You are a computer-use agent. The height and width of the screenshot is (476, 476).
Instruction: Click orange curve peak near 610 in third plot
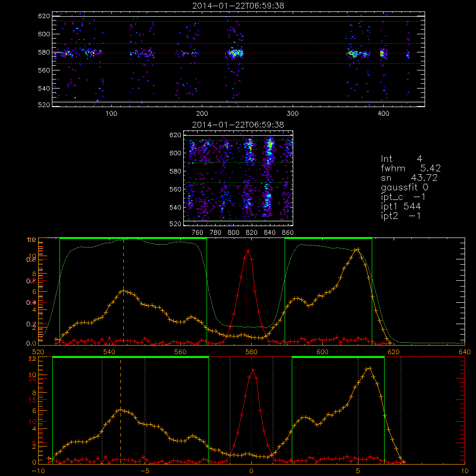(x=358, y=249)
